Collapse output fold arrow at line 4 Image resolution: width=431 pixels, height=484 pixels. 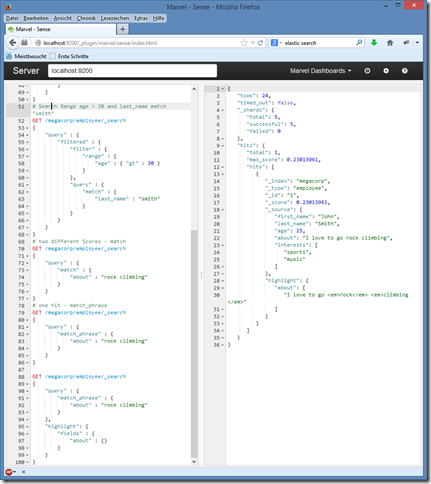(223, 110)
